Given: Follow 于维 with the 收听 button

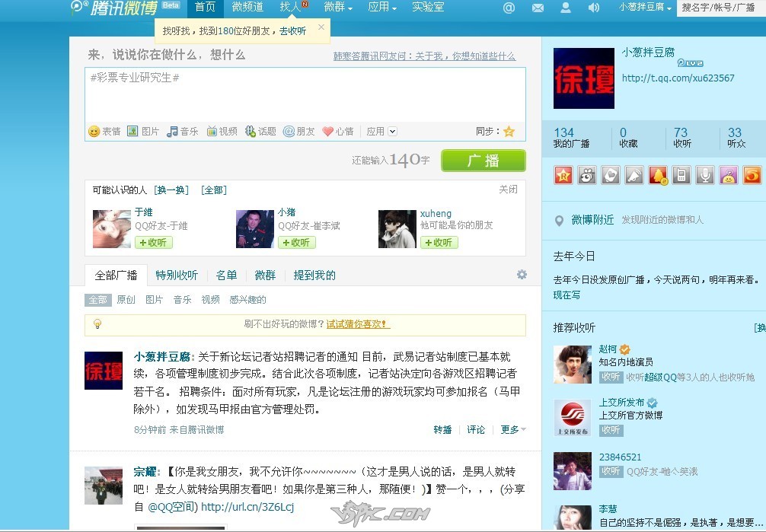Looking at the screenshot, I should 153,242.
